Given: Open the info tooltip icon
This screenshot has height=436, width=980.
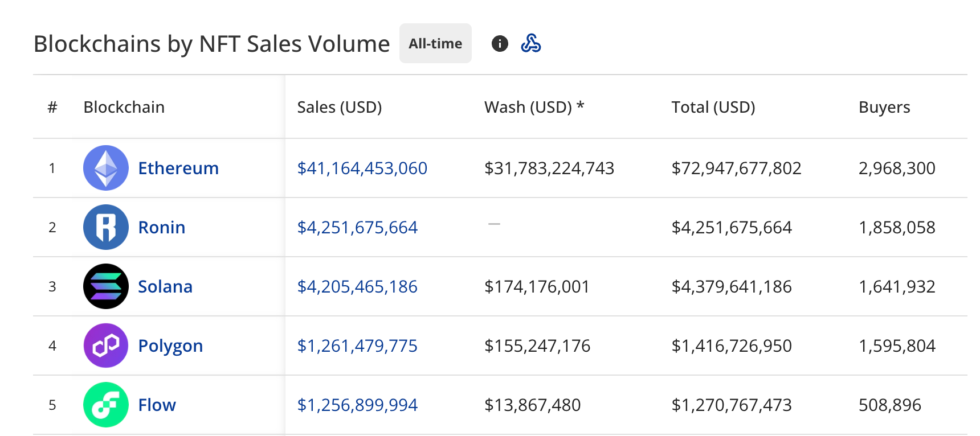Looking at the screenshot, I should [500, 44].
